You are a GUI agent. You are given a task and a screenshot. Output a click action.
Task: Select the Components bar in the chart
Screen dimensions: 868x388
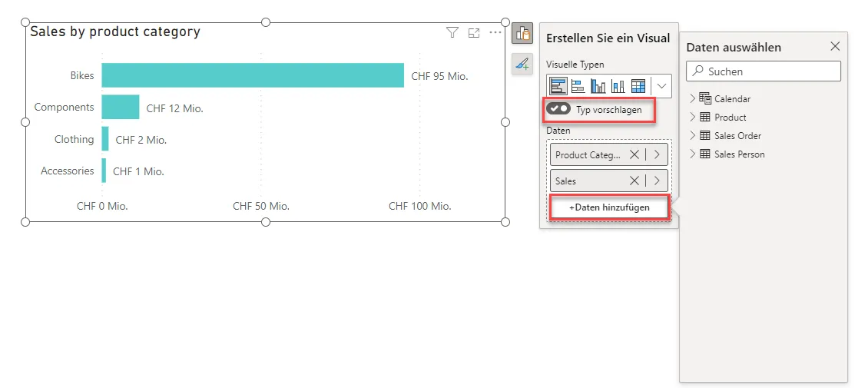[121, 107]
